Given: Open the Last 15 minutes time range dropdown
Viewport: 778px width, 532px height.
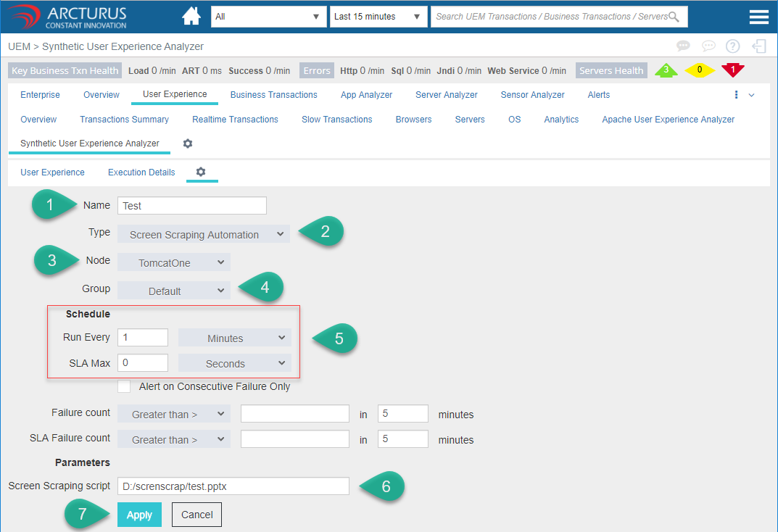Looking at the screenshot, I should pos(378,17).
